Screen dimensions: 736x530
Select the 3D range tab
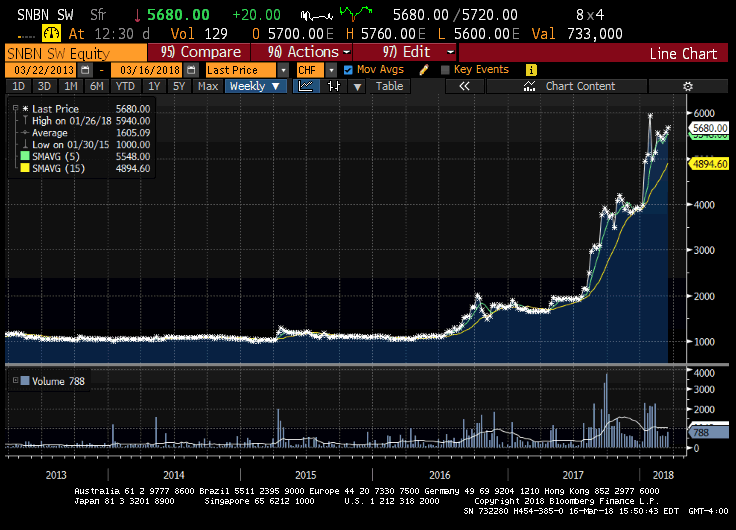(44, 86)
